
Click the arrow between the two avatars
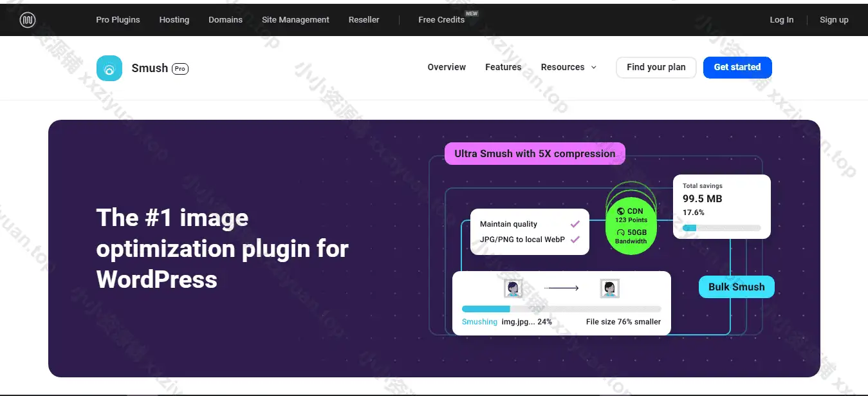[561, 288]
